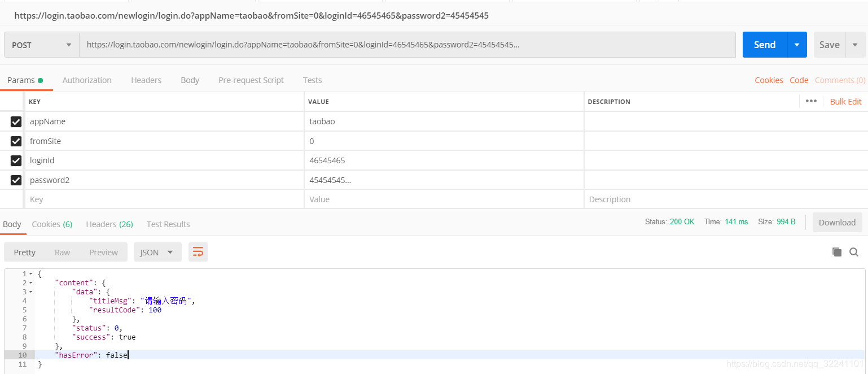Search the response body icon
The image size is (868, 374).
854,252
